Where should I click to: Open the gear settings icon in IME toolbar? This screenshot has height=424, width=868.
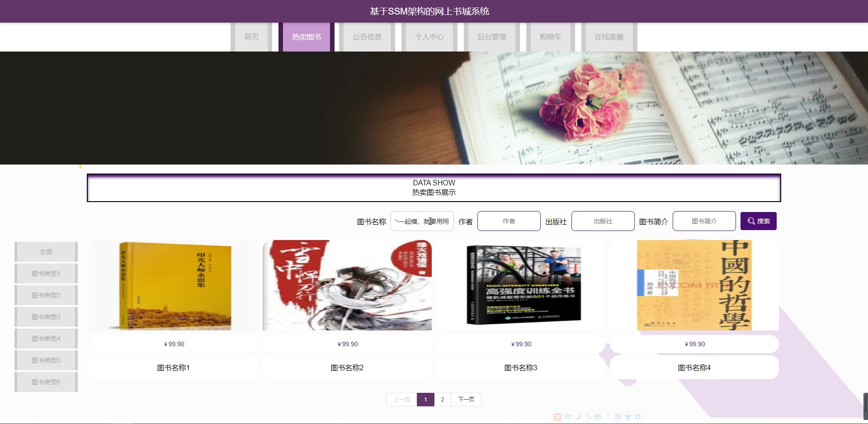coord(638,417)
